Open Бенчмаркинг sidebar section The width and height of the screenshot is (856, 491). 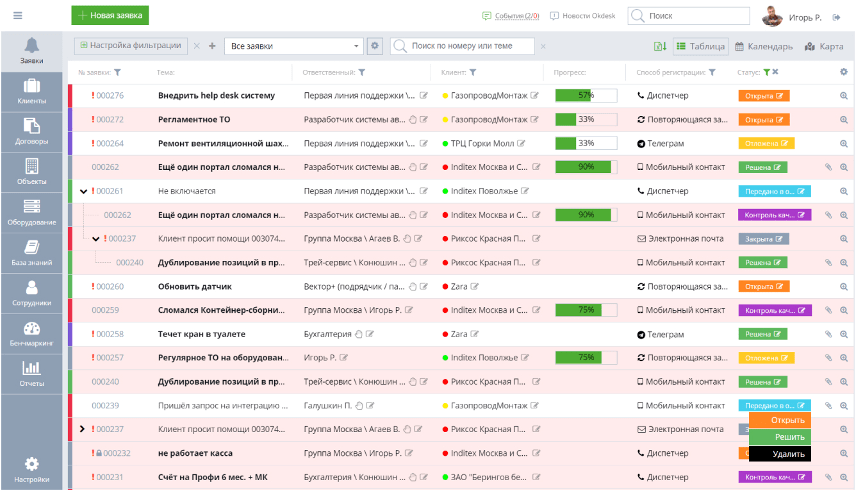31,333
